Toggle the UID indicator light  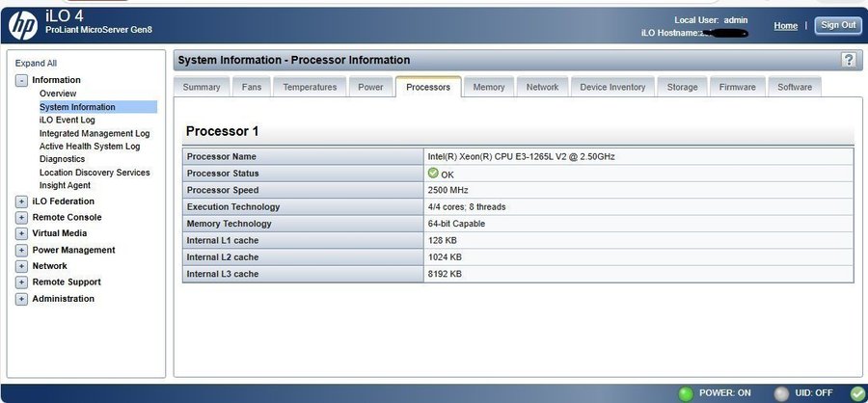tap(782, 393)
